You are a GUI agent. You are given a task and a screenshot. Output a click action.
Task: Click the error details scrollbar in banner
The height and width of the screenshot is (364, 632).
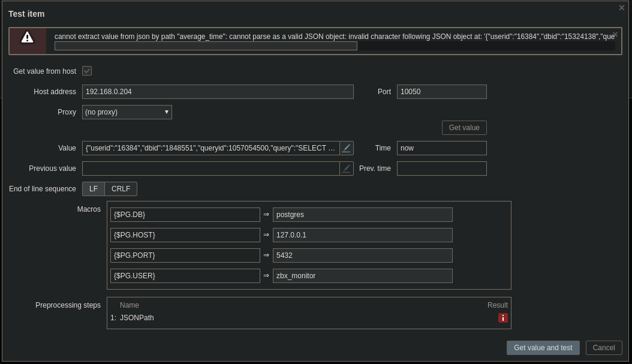(206, 46)
